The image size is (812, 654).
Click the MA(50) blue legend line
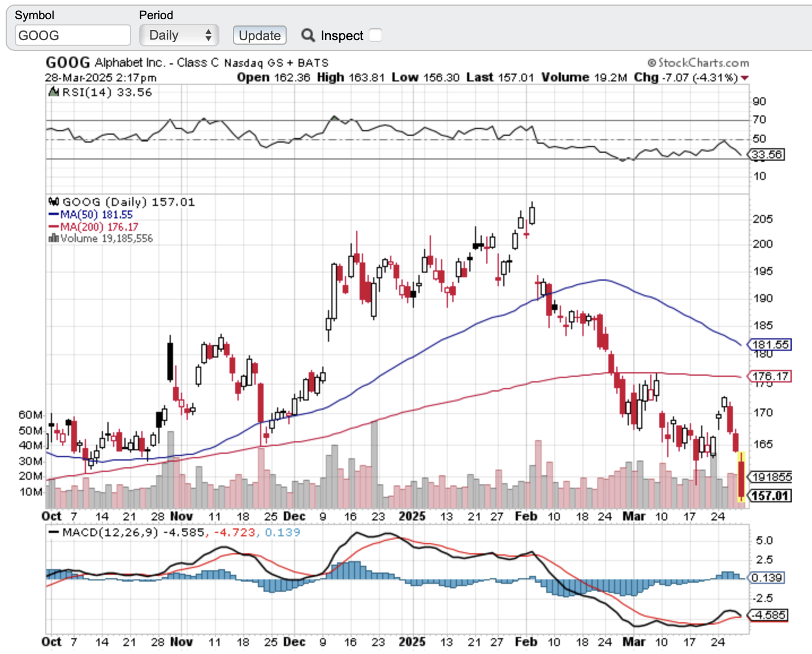[x=54, y=214]
